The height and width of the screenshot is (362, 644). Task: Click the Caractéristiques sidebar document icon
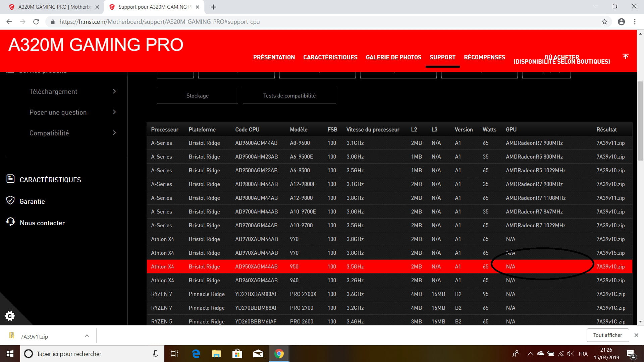click(x=10, y=179)
